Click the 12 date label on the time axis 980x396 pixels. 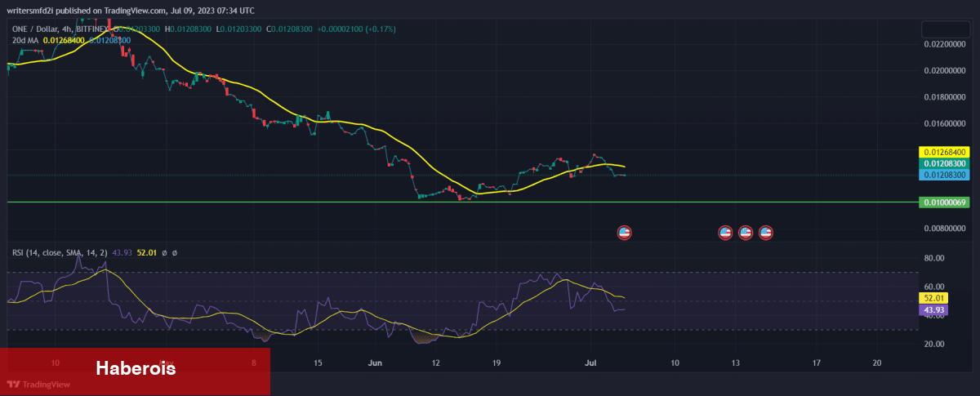click(x=436, y=362)
